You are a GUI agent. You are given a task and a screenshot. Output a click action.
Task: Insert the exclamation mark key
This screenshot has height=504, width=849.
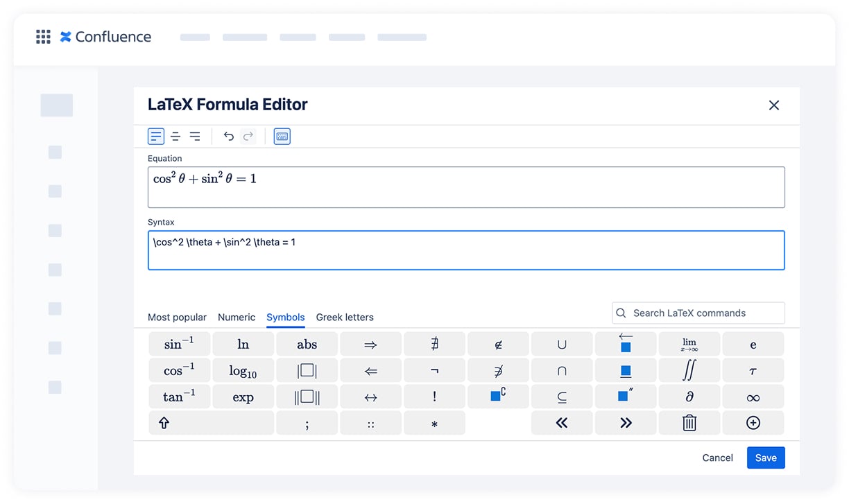[x=434, y=397]
